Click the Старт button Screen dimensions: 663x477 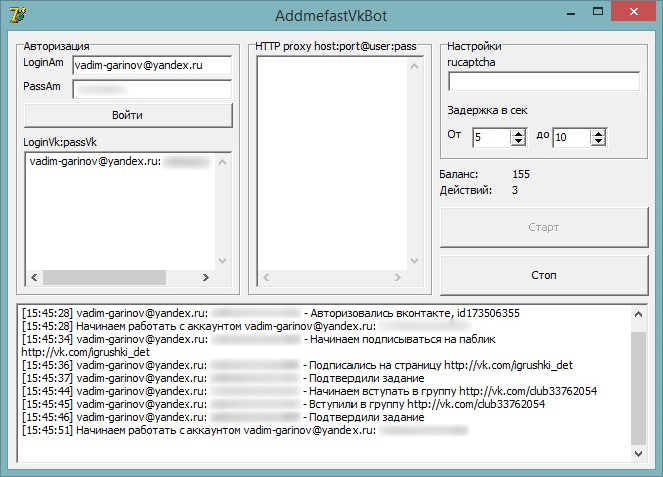(x=544, y=227)
